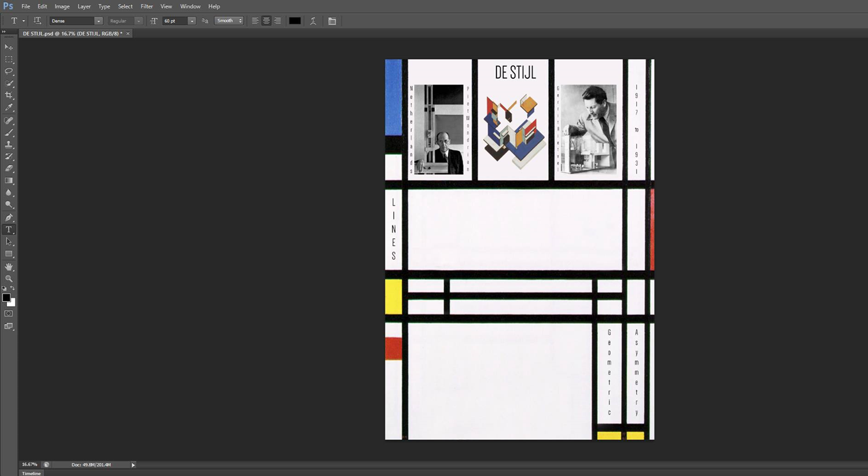Open the Filter menu

[x=147, y=6]
